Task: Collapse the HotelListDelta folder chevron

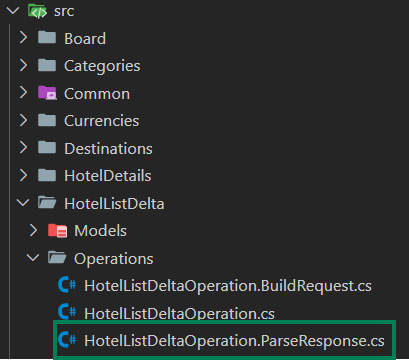Action: 23,202
